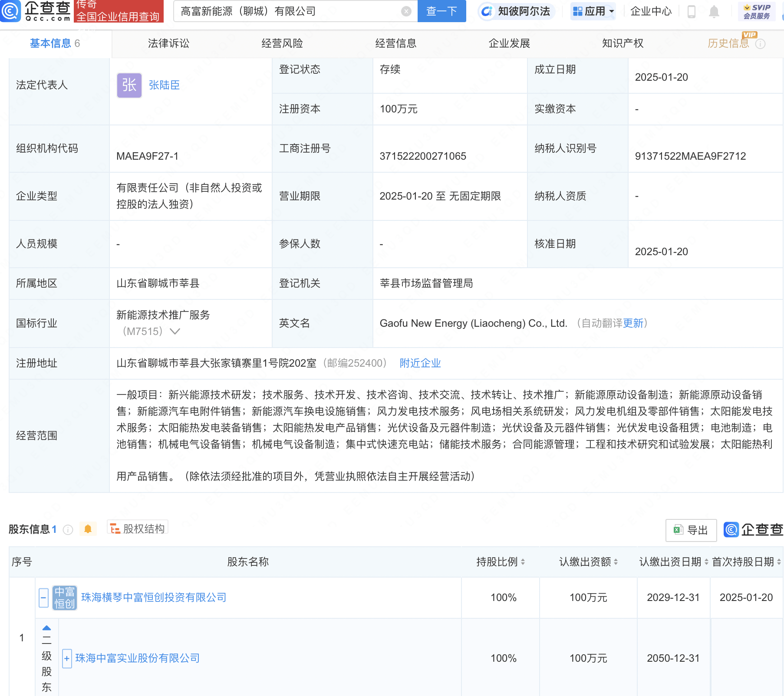Screen dimensions: 784x696
Task: Clear search box with the x icon
Action: point(405,11)
